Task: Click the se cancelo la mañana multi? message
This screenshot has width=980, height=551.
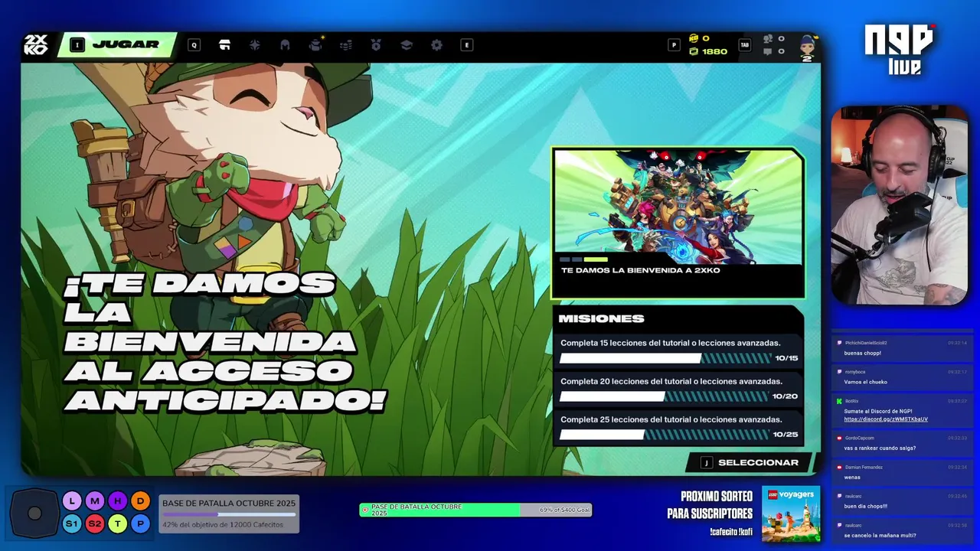Action: click(880, 535)
